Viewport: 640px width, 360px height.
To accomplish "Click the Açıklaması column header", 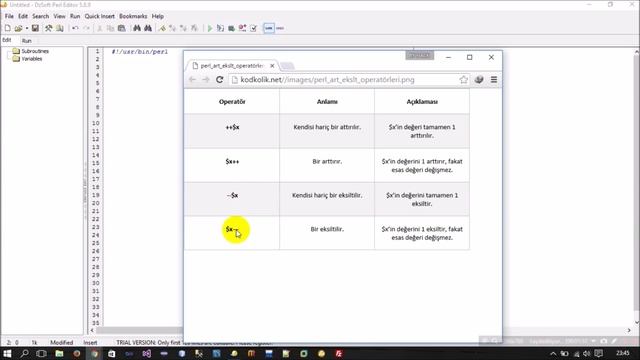I will tap(422, 102).
